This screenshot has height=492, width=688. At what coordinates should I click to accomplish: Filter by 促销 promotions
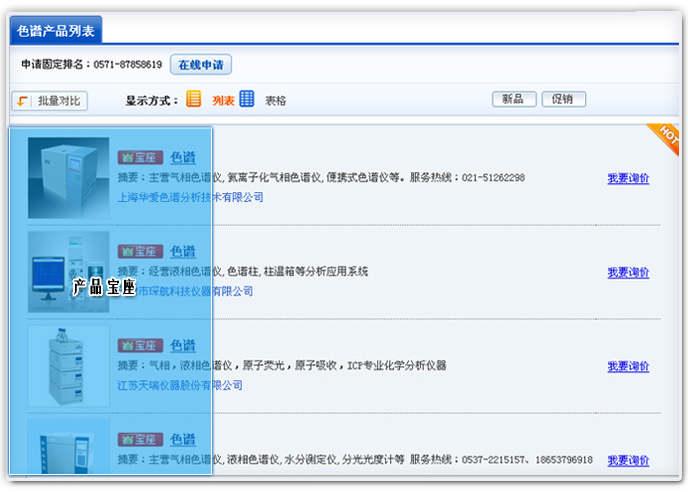(563, 99)
